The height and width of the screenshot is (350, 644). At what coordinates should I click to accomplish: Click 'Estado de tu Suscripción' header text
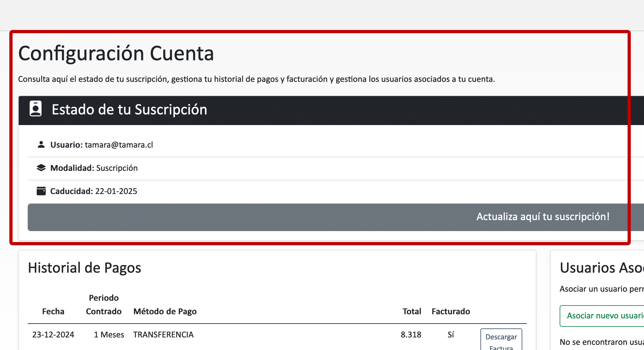129,110
